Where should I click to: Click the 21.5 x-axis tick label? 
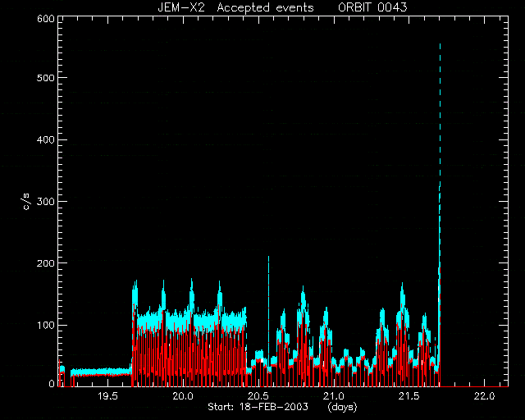pyautogui.click(x=409, y=396)
